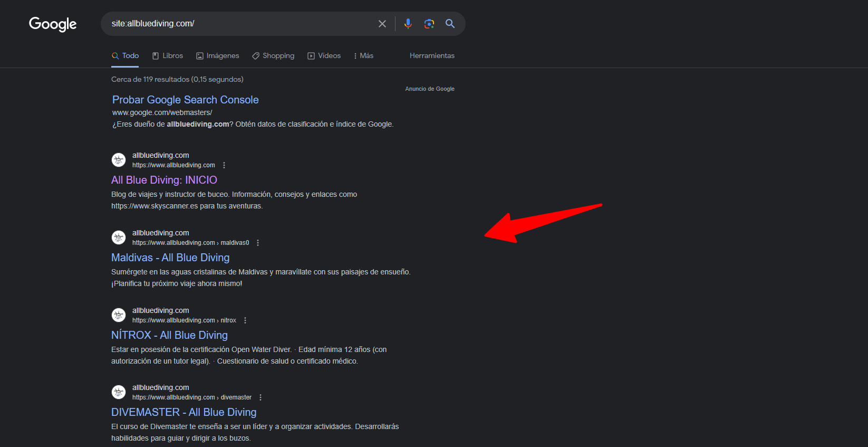Switch to the Shopping tab
The height and width of the screenshot is (447, 868).
[273, 55]
